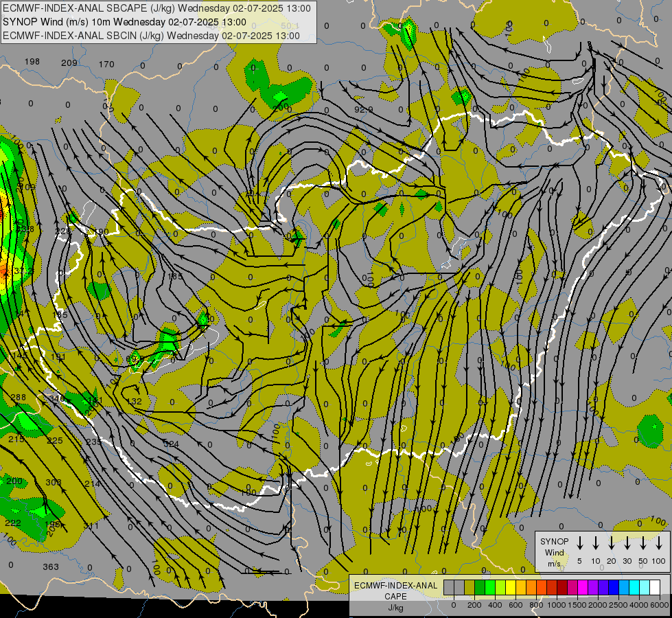Image resolution: width=672 pixels, height=618 pixels.
Task: Select the white CAPE legend swatch
Action: tap(655, 588)
